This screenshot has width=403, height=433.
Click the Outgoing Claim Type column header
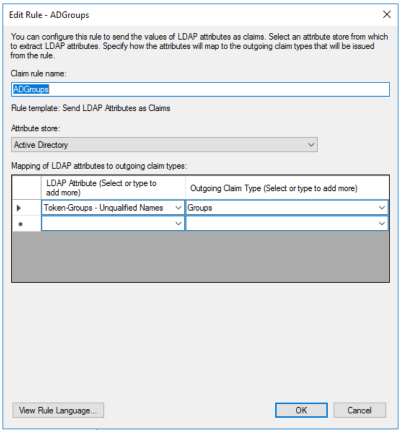pyautogui.click(x=287, y=188)
